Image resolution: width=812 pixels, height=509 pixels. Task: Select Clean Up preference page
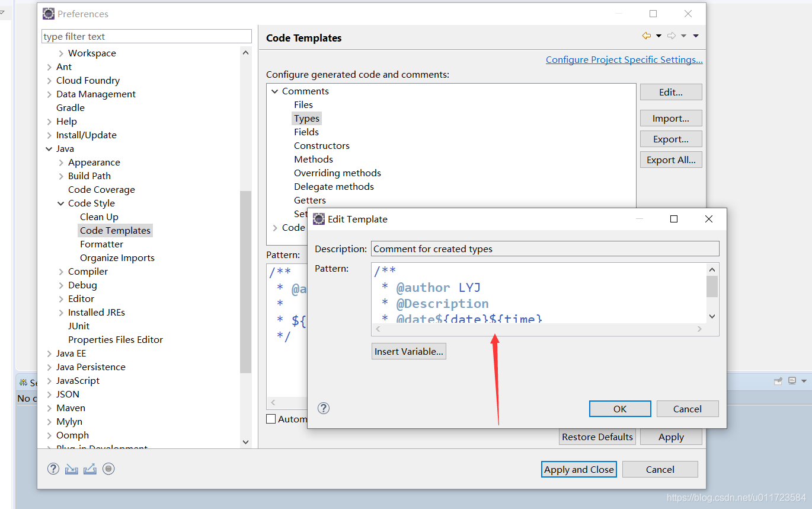point(99,217)
